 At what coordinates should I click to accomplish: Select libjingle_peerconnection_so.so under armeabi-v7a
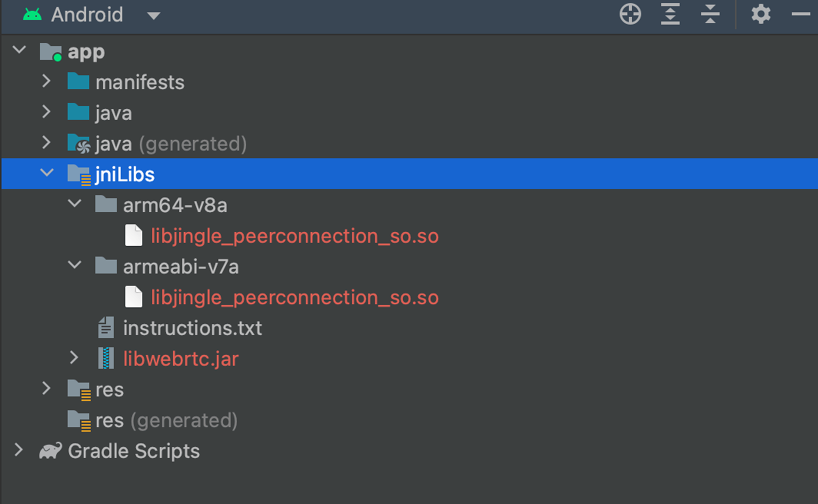294,298
